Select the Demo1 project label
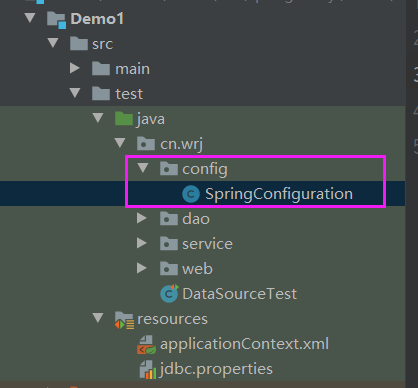418x388 pixels. point(97,19)
